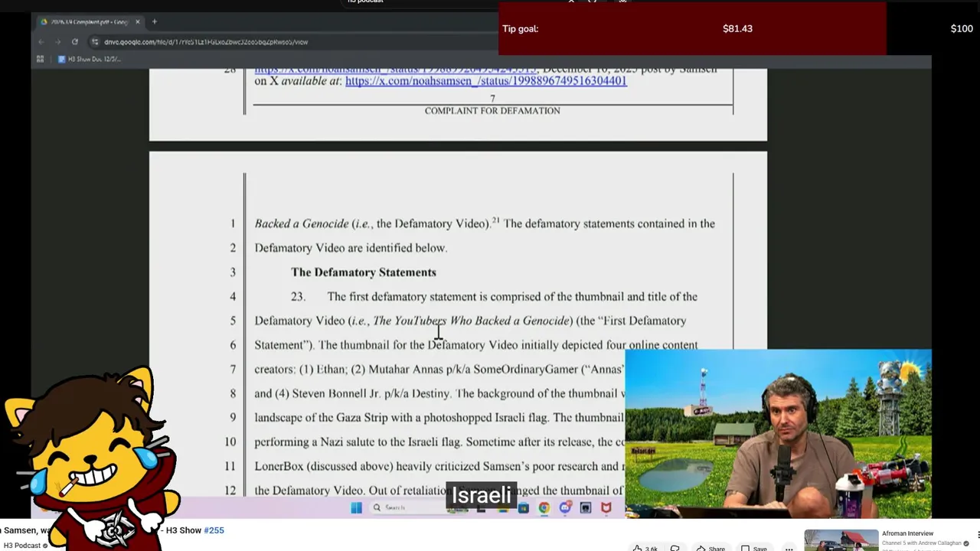The width and height of the screenshot is (980, 551).
Task: Click paragraph number '23.' in the complaint
Action: 298,297
